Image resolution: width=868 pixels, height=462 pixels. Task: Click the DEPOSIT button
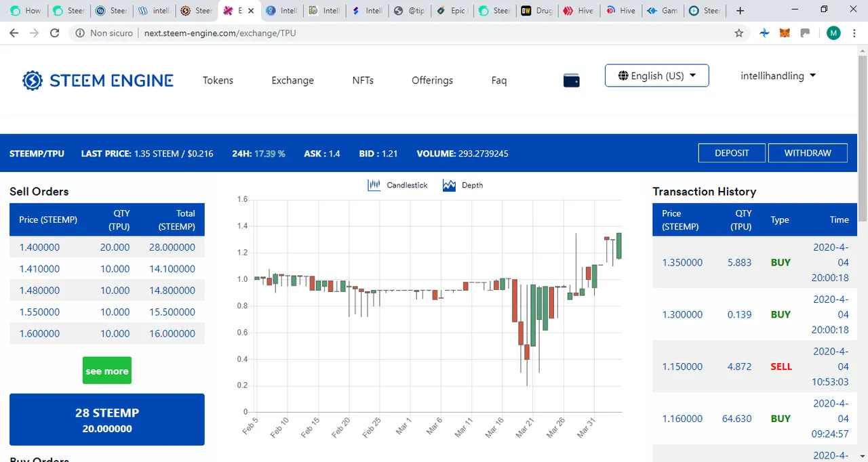pyautogui.click(x=732, y=153)
